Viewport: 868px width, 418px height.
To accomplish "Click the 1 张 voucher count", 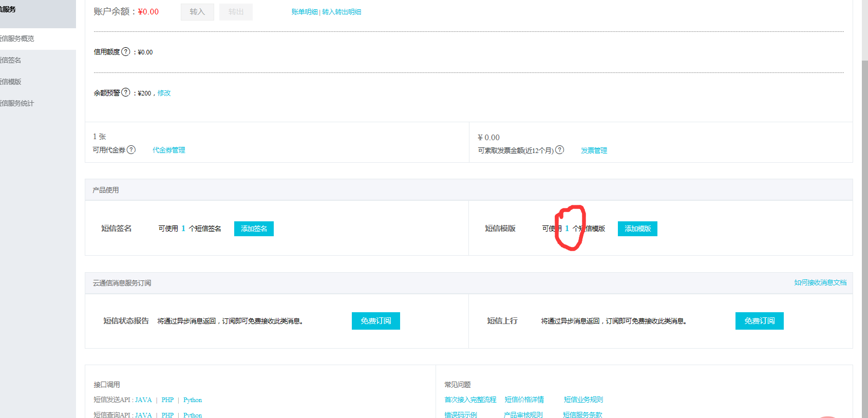I will [99, 137].
